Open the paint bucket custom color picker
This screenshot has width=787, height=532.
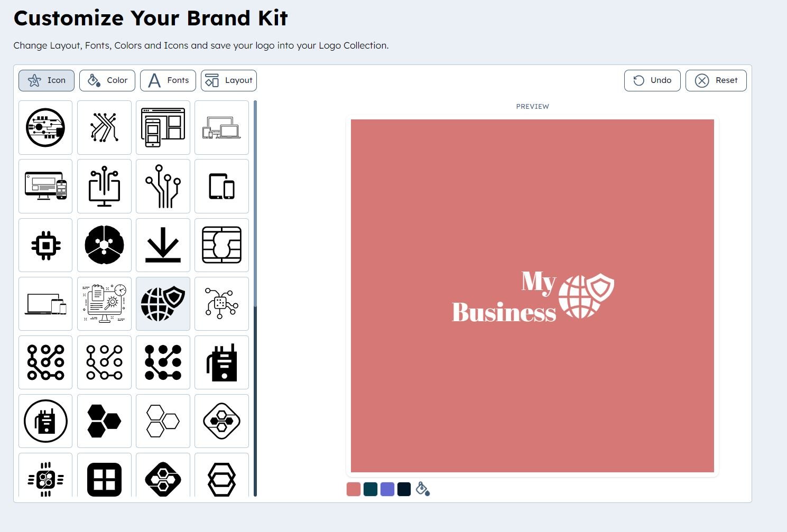[423, 489]
